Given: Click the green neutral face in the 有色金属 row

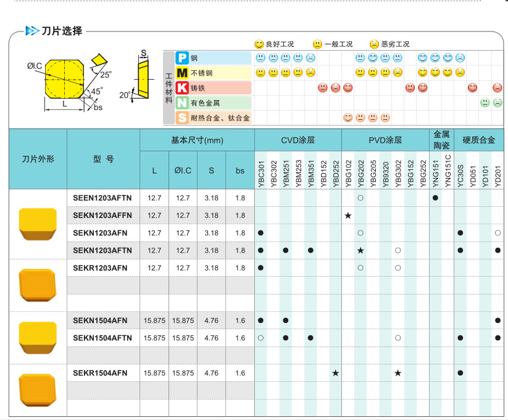Looking at the screenshot, I should pos(485,103).
